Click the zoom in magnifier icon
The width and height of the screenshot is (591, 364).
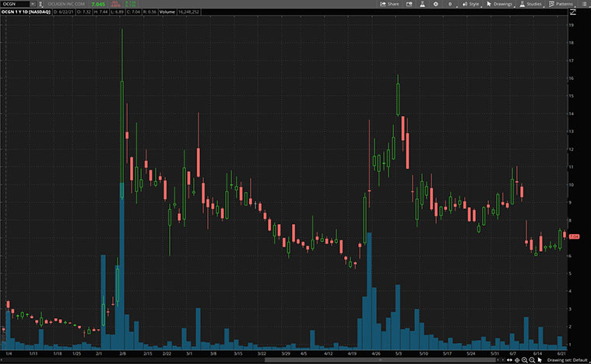coord(524,360)
